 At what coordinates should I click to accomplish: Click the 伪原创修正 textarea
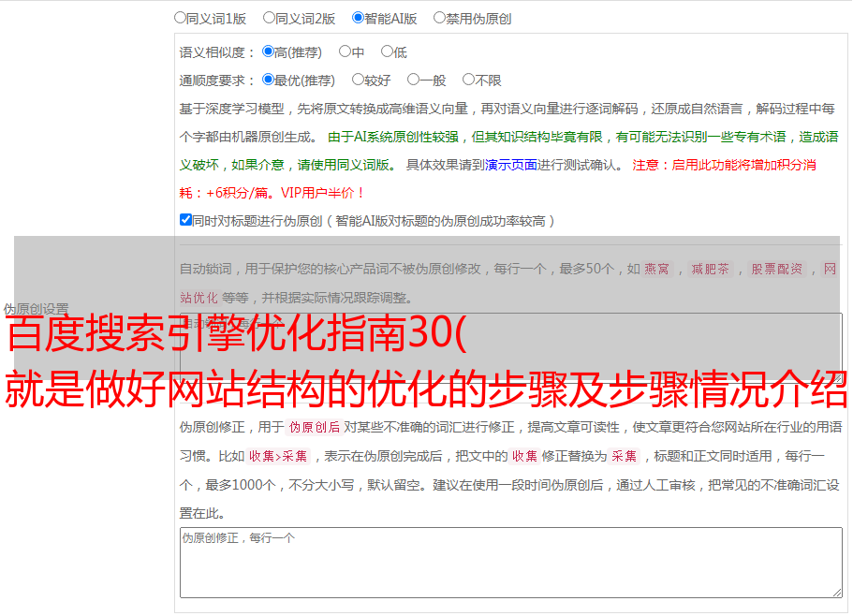click(511, 563)
